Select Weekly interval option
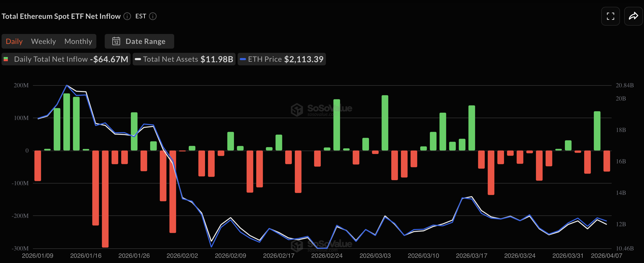The width and height of the screenshot is (644, 263). pos(43,41)
